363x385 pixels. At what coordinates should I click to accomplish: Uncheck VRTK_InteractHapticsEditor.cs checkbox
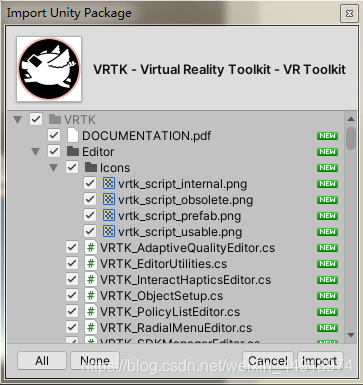(x=72, y=279)
